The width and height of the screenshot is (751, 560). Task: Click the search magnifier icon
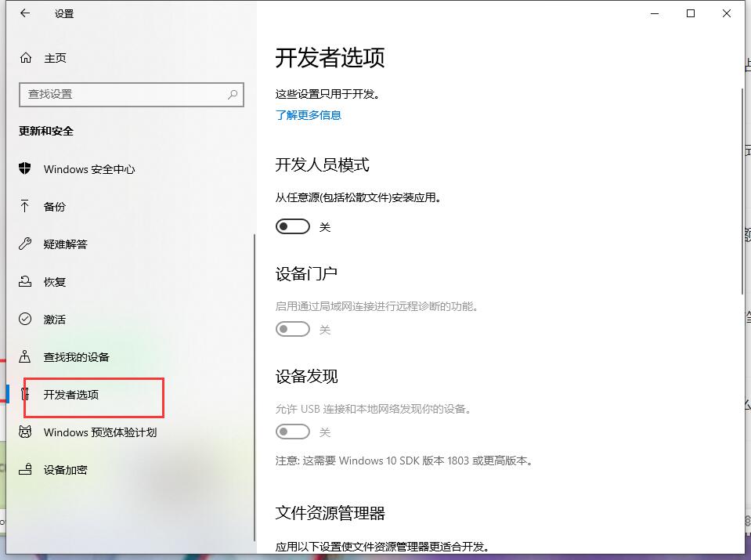coord(233,94)
